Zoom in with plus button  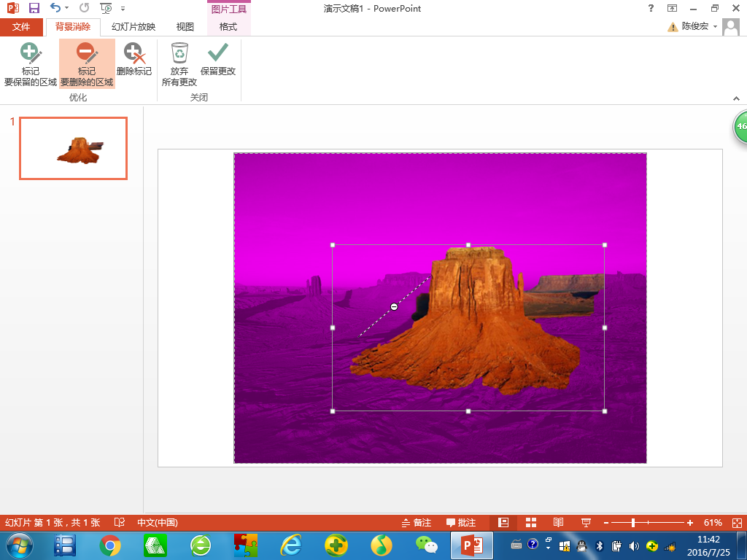tap(690, 523)
